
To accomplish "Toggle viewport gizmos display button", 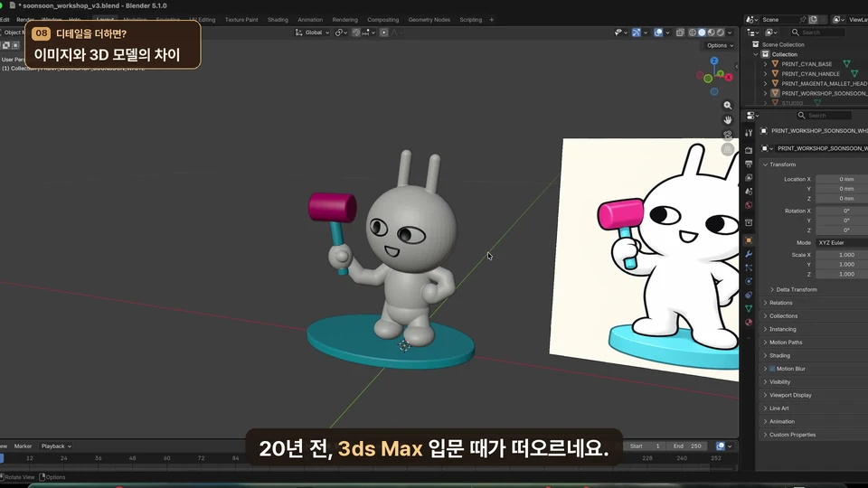I will (x=636, y=33).
